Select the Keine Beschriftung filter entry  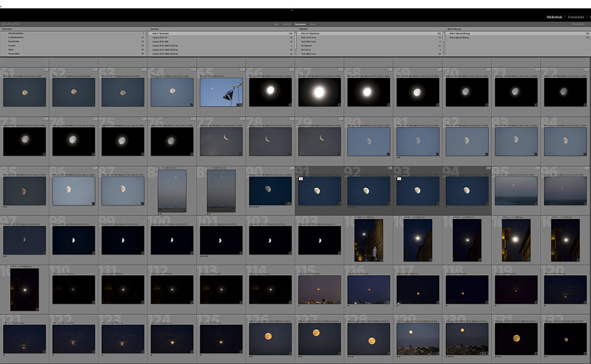click(460, 37)
